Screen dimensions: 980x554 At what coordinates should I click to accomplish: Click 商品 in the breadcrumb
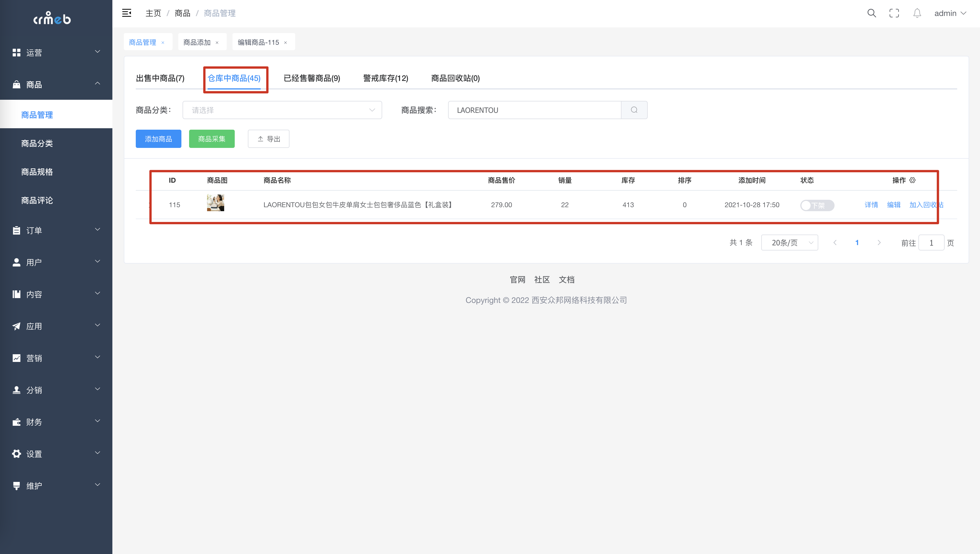[x=182, y=13]
